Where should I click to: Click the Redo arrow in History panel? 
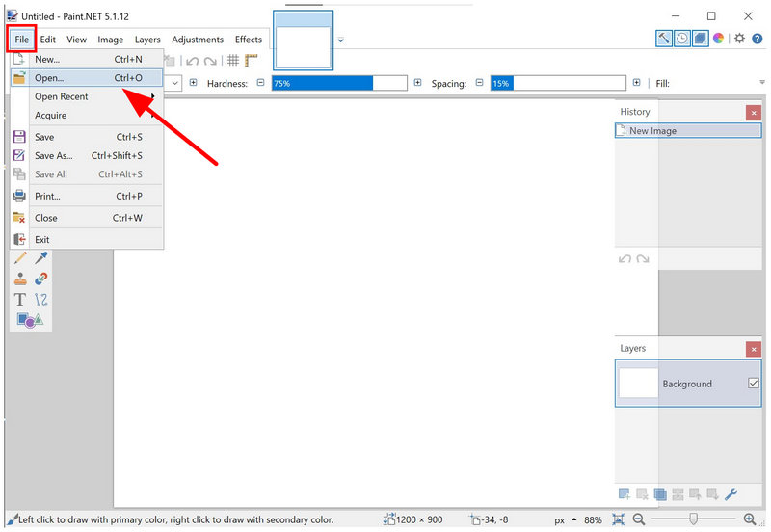pos(643,258)
